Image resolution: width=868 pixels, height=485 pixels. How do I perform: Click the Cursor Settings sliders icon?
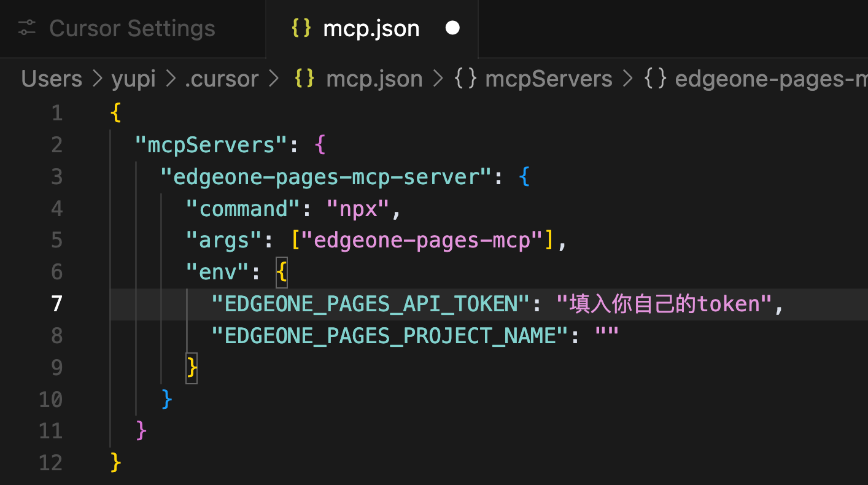point(26,28)
